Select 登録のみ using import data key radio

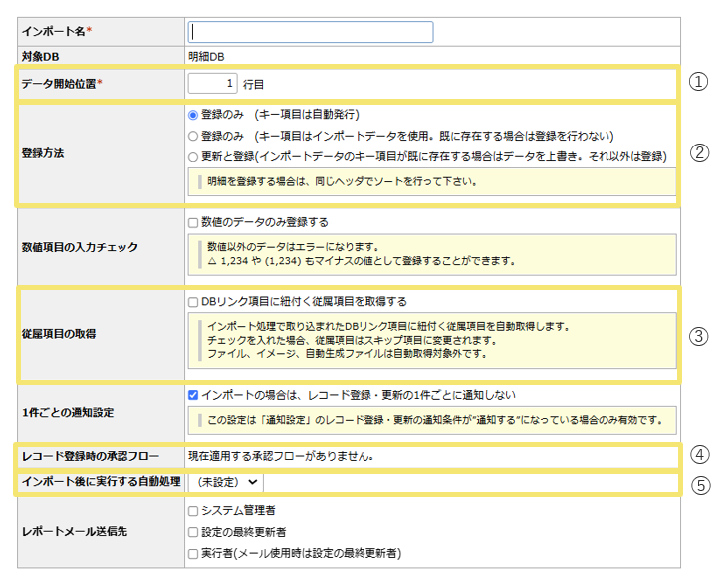[x=193, y=136]
